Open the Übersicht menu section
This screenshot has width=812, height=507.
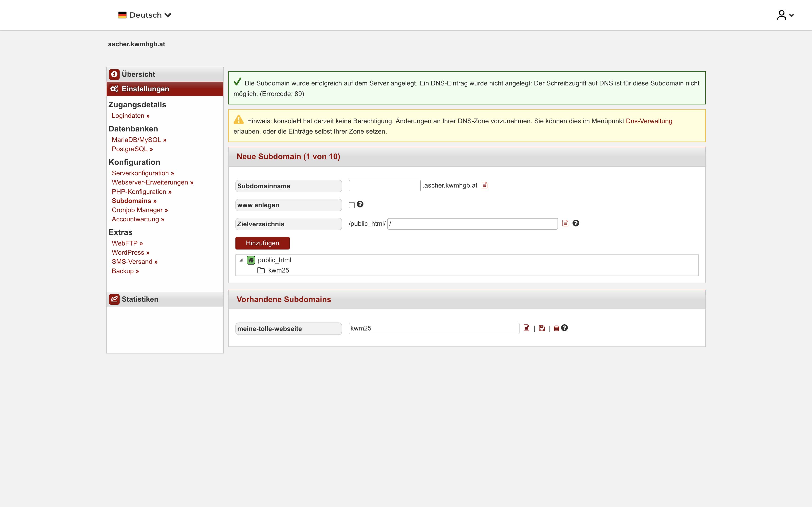click(x=138, y=74)
